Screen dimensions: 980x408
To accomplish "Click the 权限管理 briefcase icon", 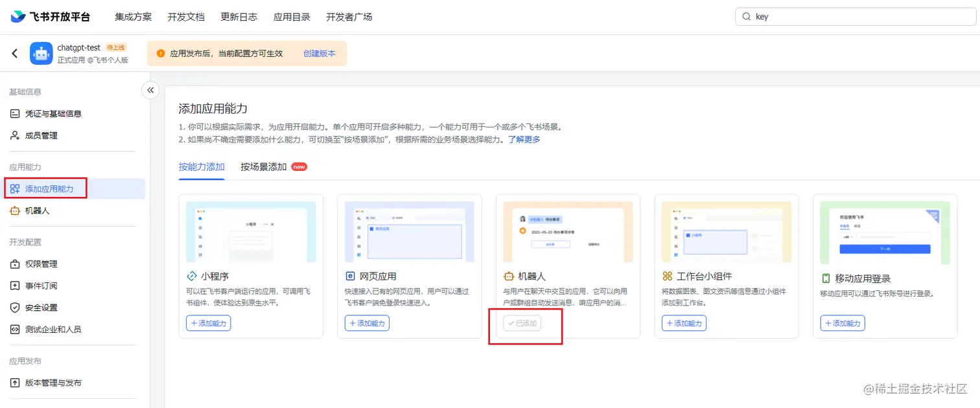I will [x=15, y=264].
